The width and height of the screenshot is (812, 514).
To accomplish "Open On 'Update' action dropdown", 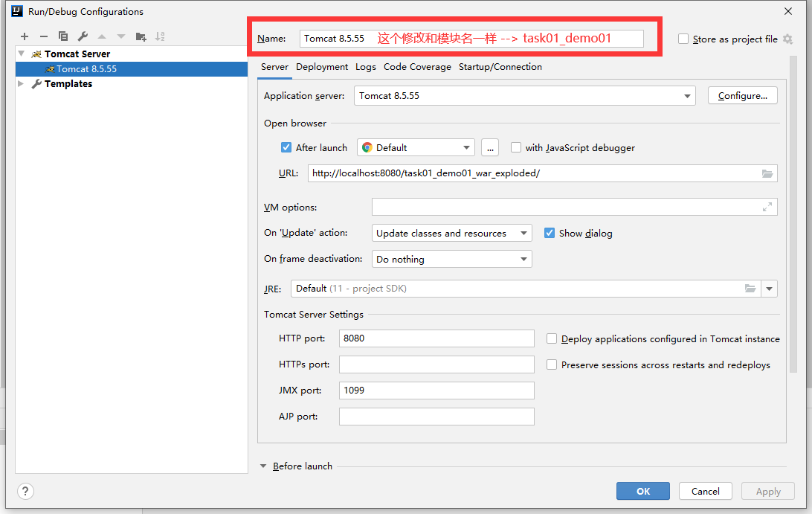I will (451, 233).
